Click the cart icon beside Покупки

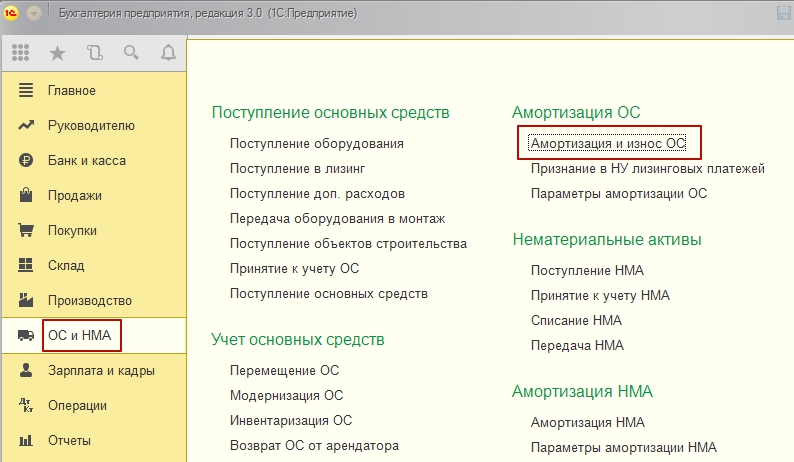[26, 230]
